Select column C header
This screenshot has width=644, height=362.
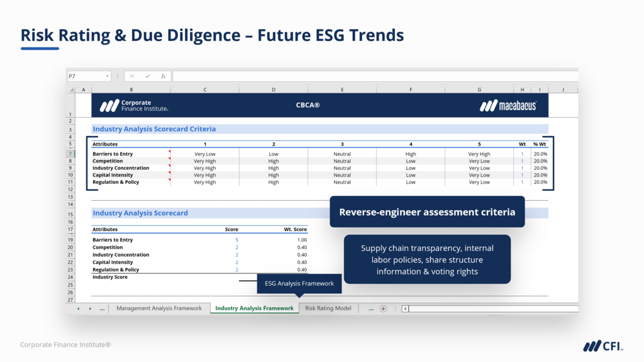pyautogui.click(x=204, y=90)
